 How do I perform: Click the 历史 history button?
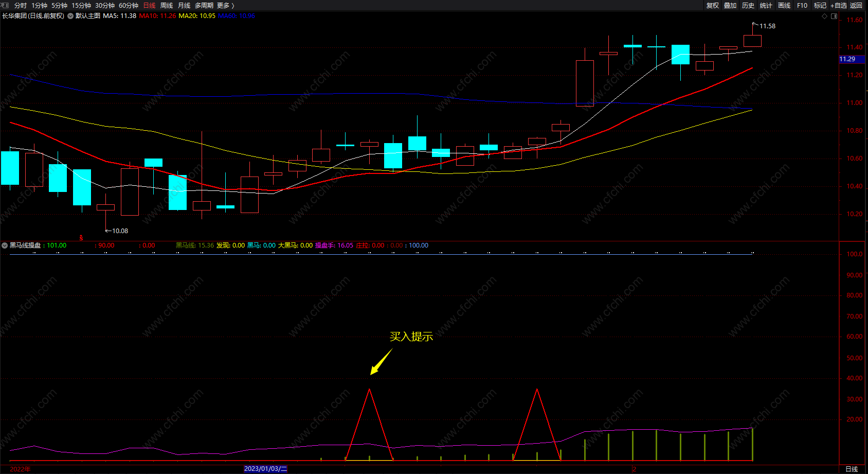748,5
